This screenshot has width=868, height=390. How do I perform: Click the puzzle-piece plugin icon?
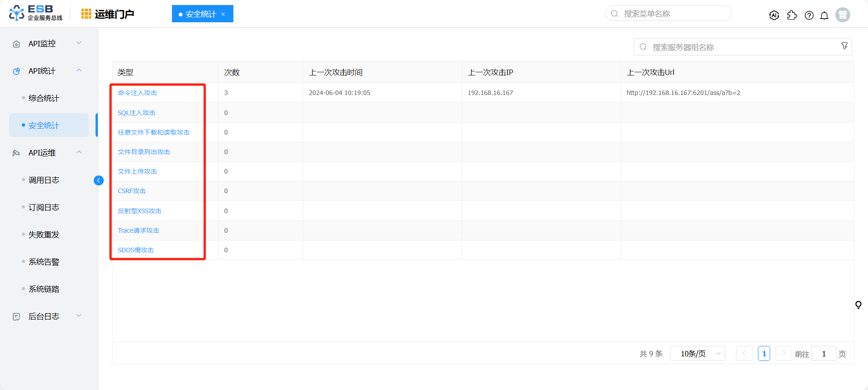[792, 15]
